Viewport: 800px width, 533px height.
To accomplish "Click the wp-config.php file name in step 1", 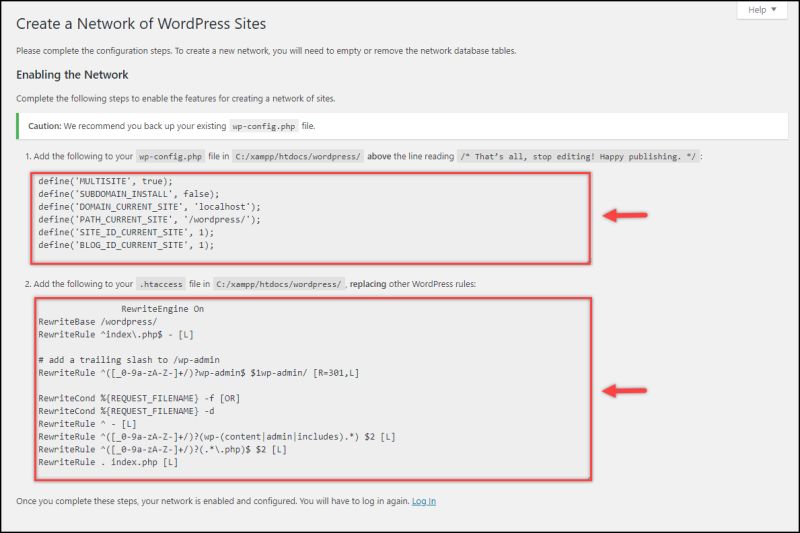I will [x=170, y=157].
